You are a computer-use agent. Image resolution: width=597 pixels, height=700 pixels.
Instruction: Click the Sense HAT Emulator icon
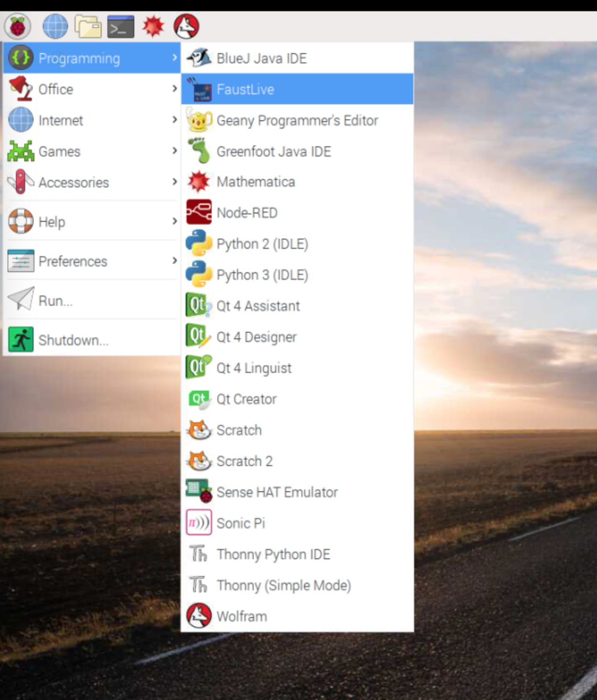pyautogui.click(x=199, y=492)
